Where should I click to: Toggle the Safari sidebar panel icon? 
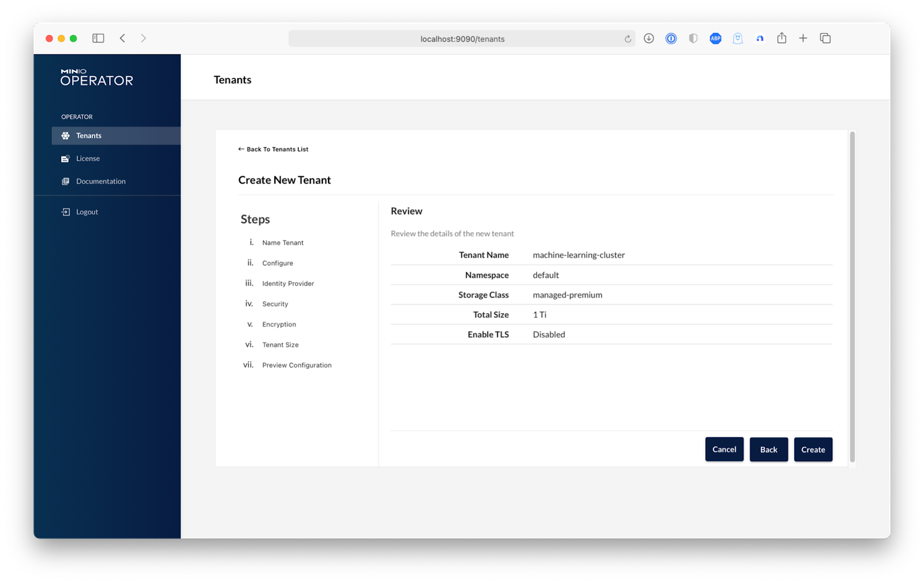pyautogui.click(x=98, y=38)
